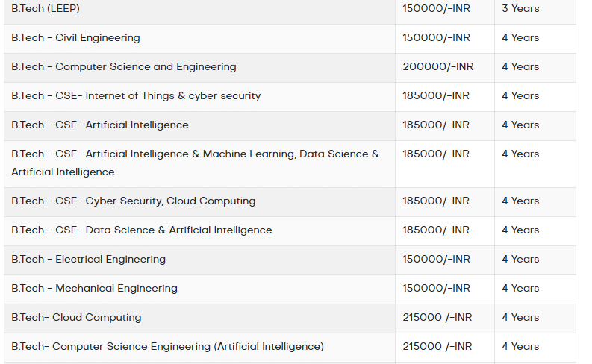This screenshot has height=364, width=592.
Task: Click CSE- Internet of Things & cyber security
Action: 136,96
